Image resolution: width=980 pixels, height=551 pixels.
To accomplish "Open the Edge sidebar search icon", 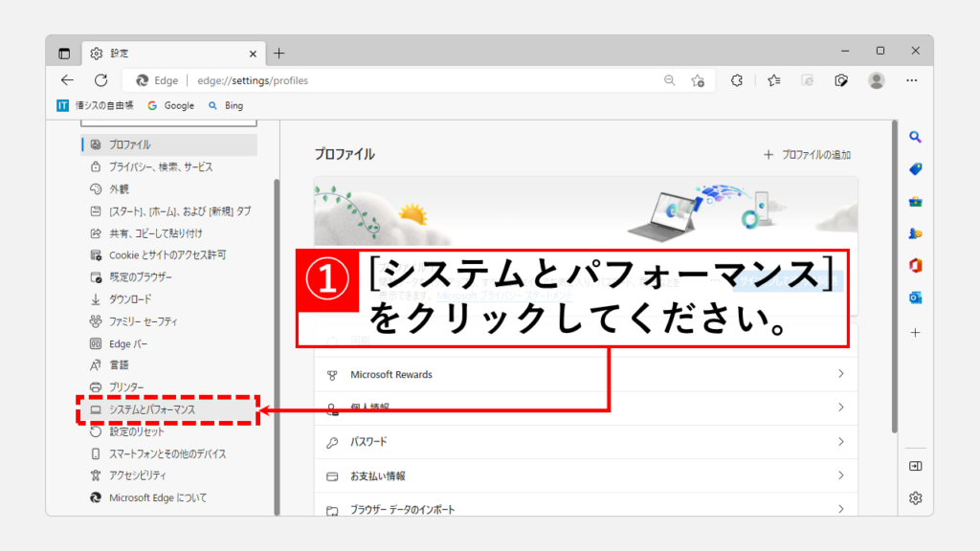I will (915, 137).
